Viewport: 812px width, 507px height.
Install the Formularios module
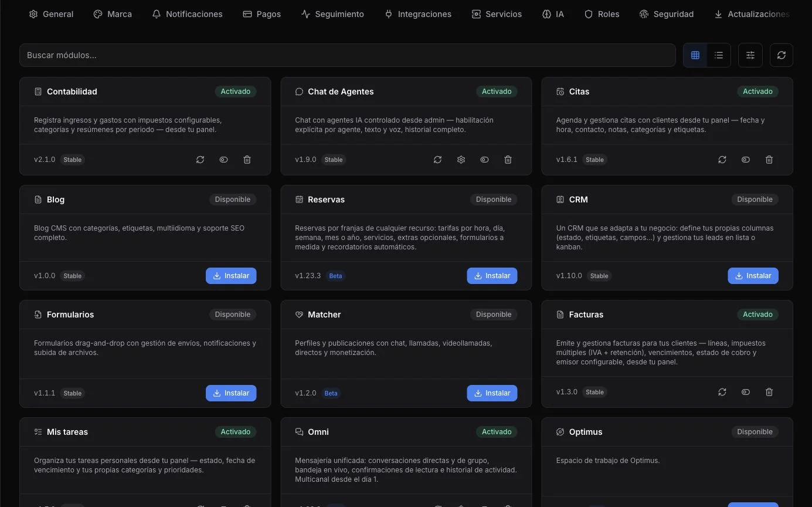pyautogui.click(x=231, y=393)
